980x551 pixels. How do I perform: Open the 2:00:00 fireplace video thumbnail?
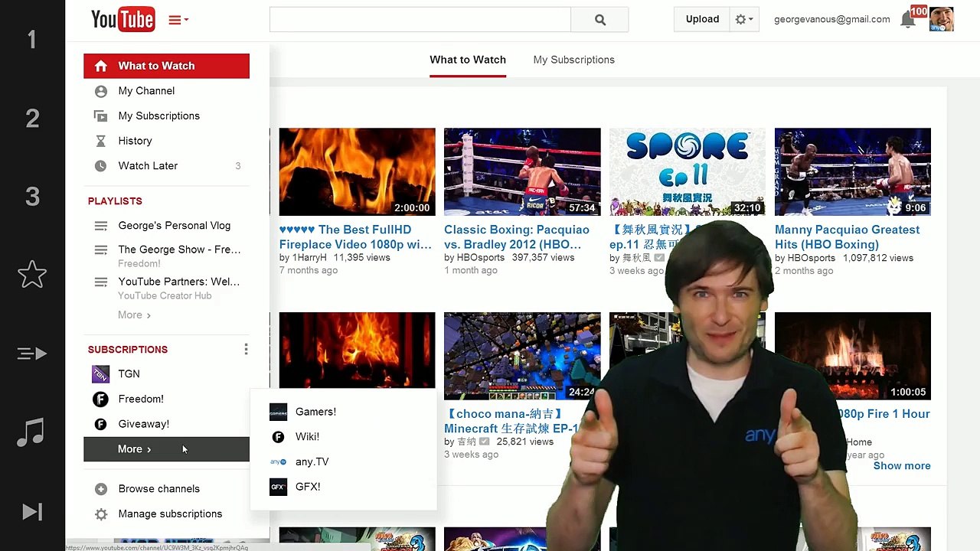357,172
